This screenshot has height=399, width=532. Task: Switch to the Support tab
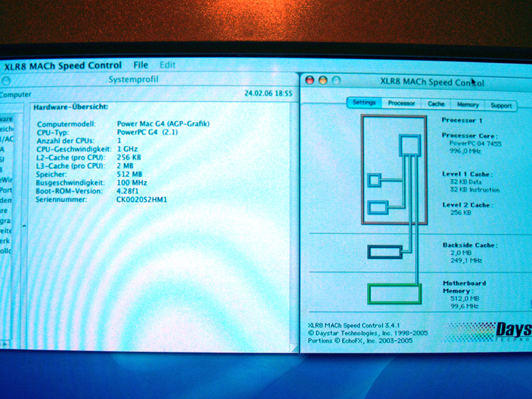tap(501, 106)
